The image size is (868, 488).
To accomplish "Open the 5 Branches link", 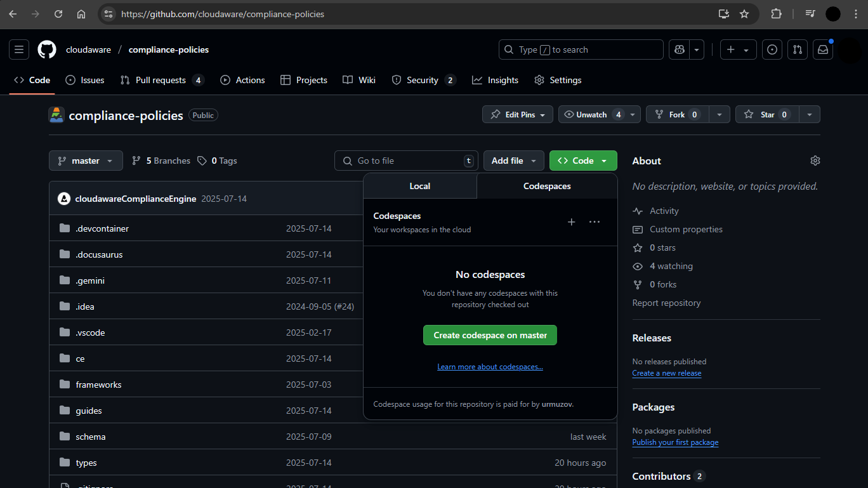I will [x=161, y=161].
